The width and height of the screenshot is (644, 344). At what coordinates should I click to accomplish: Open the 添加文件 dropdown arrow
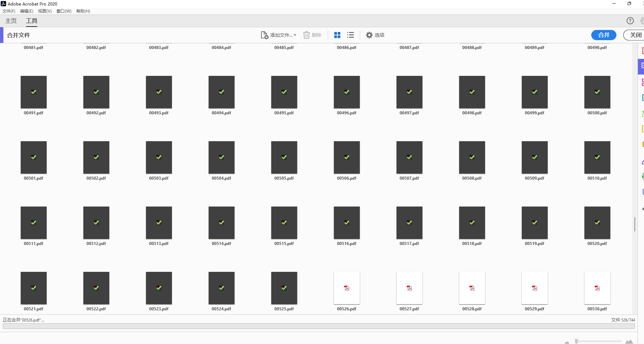[x=295, y=35]
